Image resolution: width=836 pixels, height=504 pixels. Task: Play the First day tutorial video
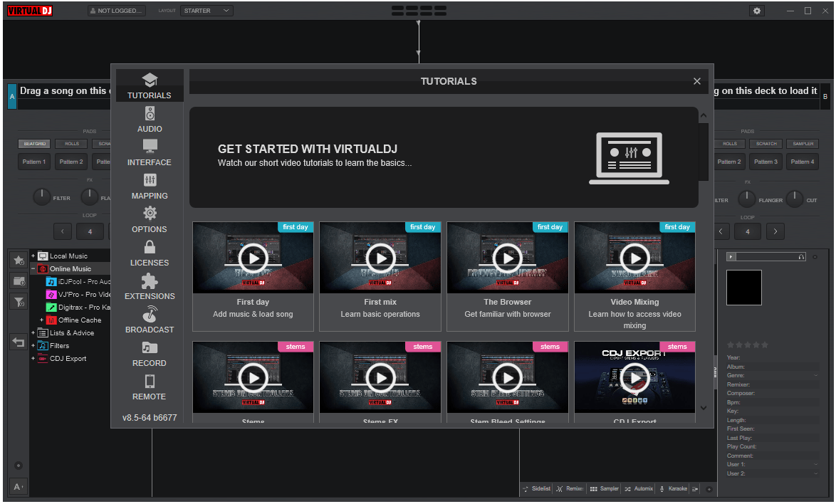[x=253, y=258]
